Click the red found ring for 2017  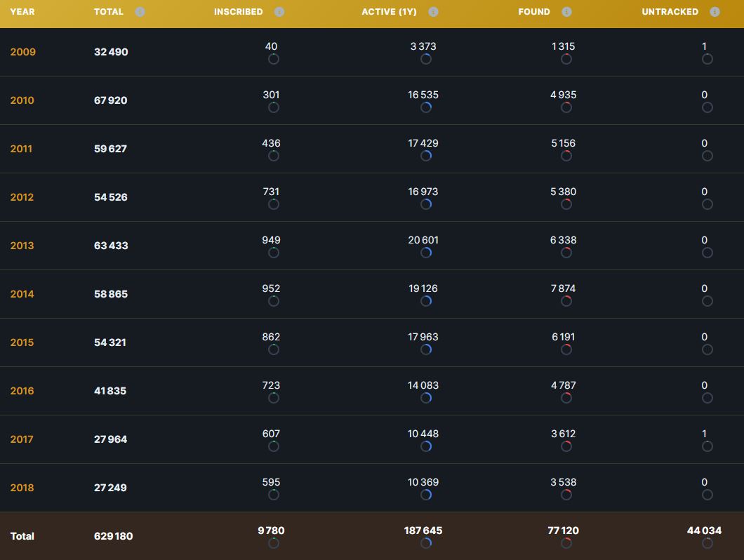566,446
